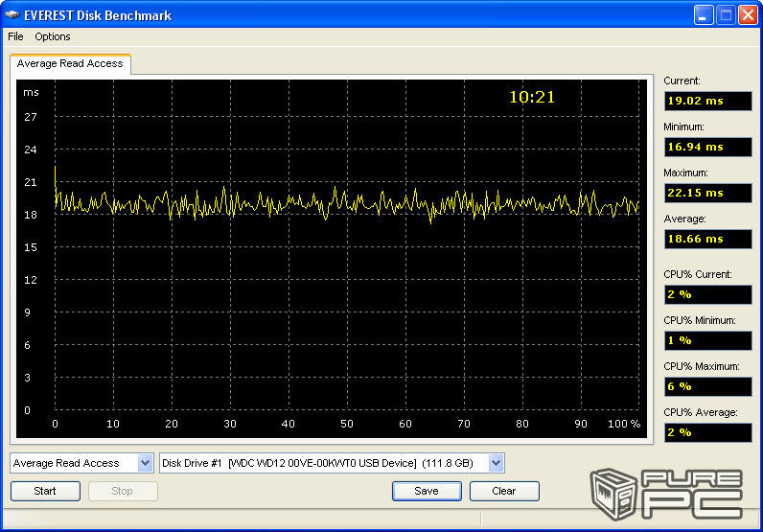Click the Current: label

pyautogui.click(x=682, y=81)
